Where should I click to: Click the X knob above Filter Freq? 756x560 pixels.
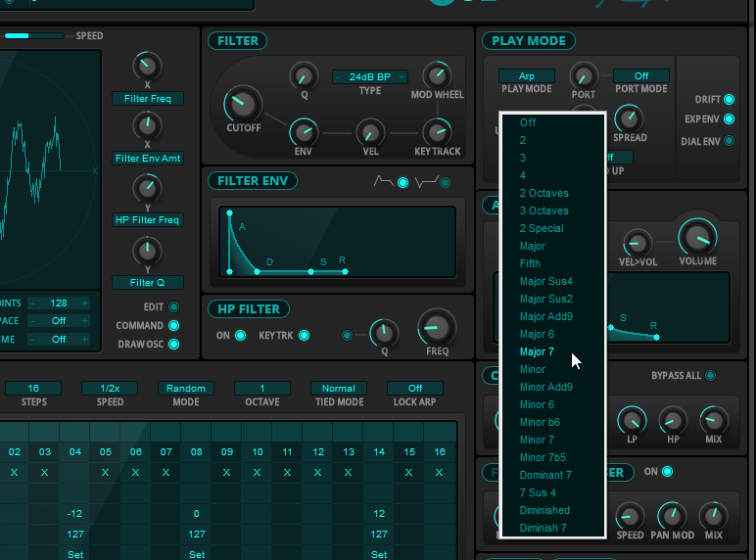click(147, 66)
